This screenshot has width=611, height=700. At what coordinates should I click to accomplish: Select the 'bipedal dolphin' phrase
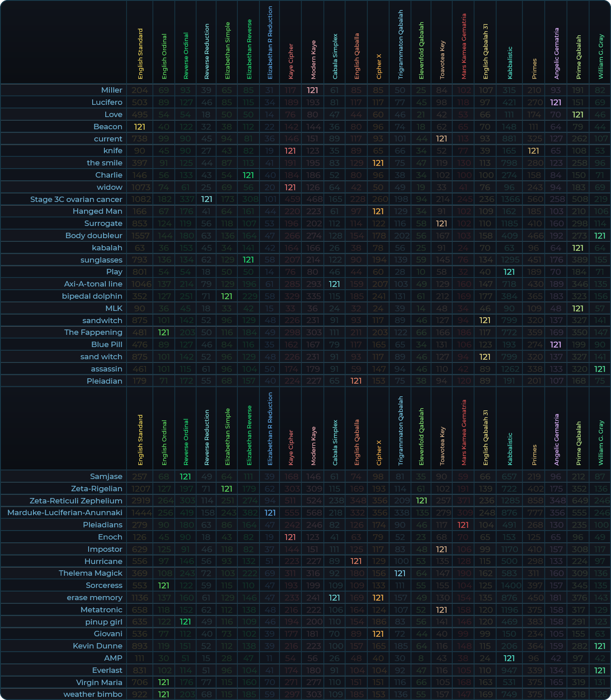coord(92,296)
